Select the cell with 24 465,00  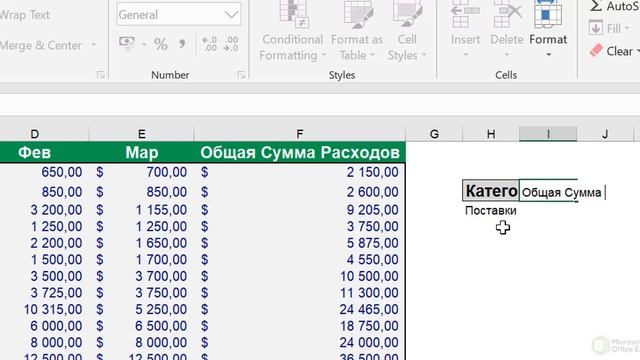point(300,309)
